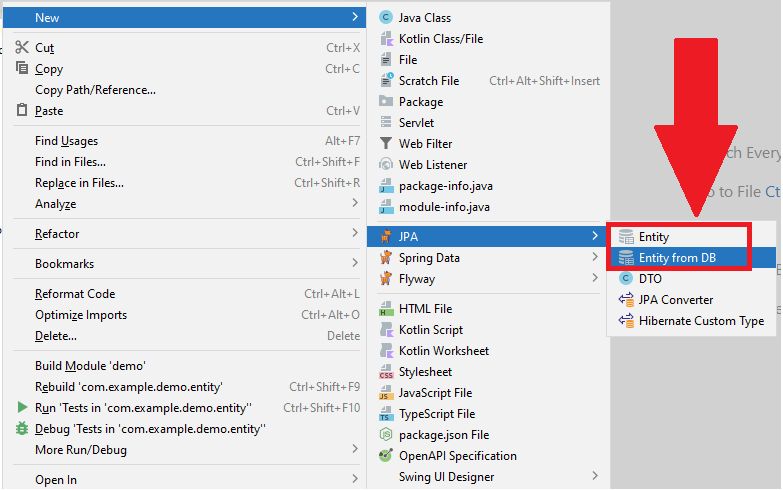Click the Debug bug icon
The width and height of the screenshot is (783, 490).
(22, 429)
